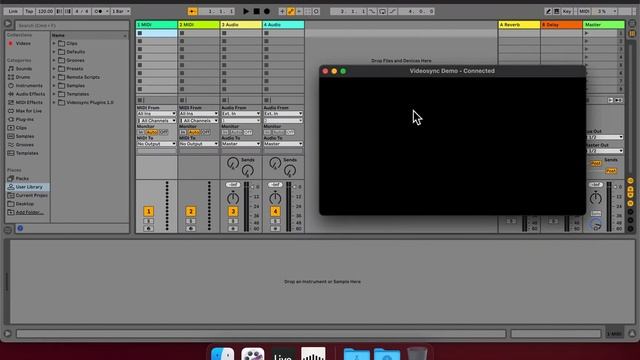Toggle the punch-out switch

tap(392, 11)
